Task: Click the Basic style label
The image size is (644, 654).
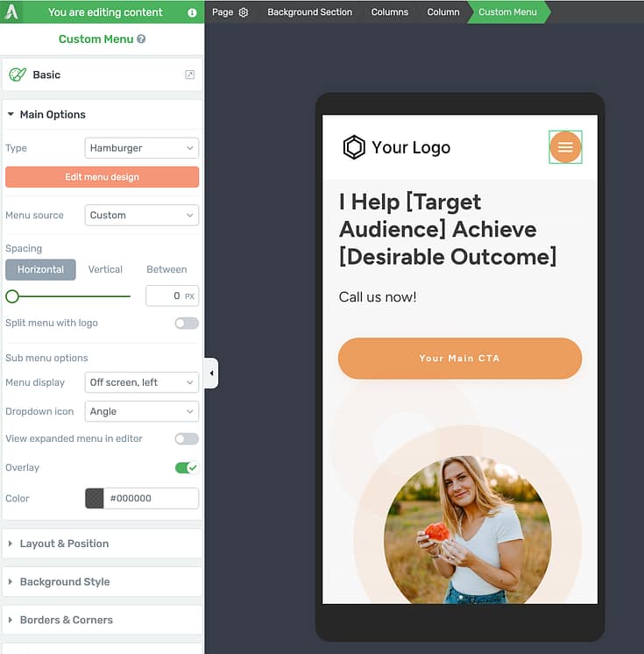Action: [x=46, y=75]
